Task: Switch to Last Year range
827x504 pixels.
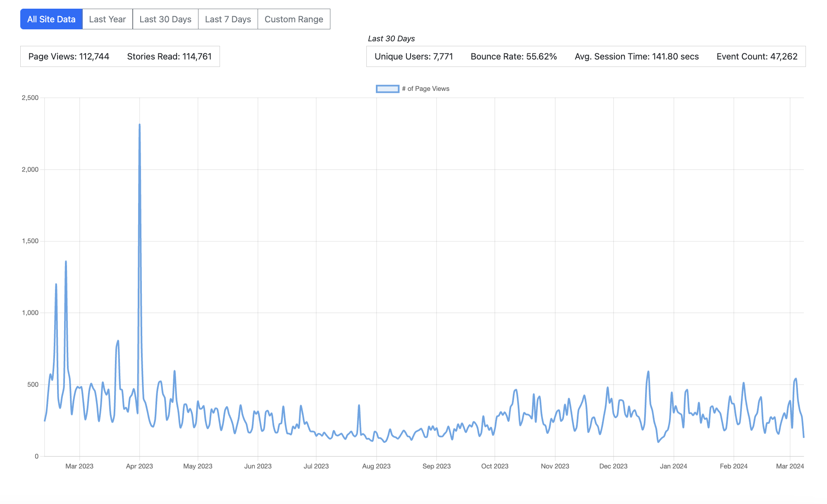Action: click(108, 19)
